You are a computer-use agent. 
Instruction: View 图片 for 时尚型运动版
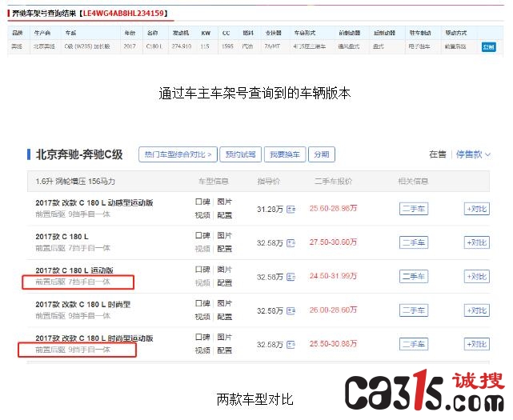[224, 338]
